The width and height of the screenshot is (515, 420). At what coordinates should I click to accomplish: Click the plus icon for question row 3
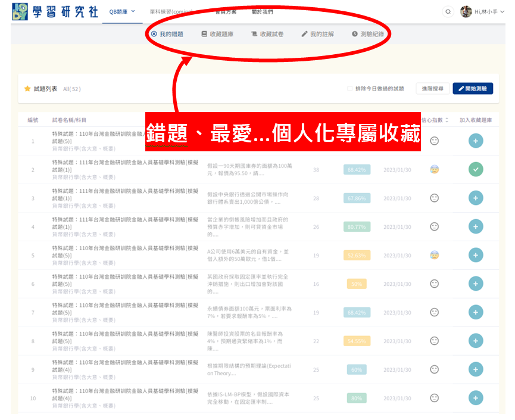click(475, 198)
